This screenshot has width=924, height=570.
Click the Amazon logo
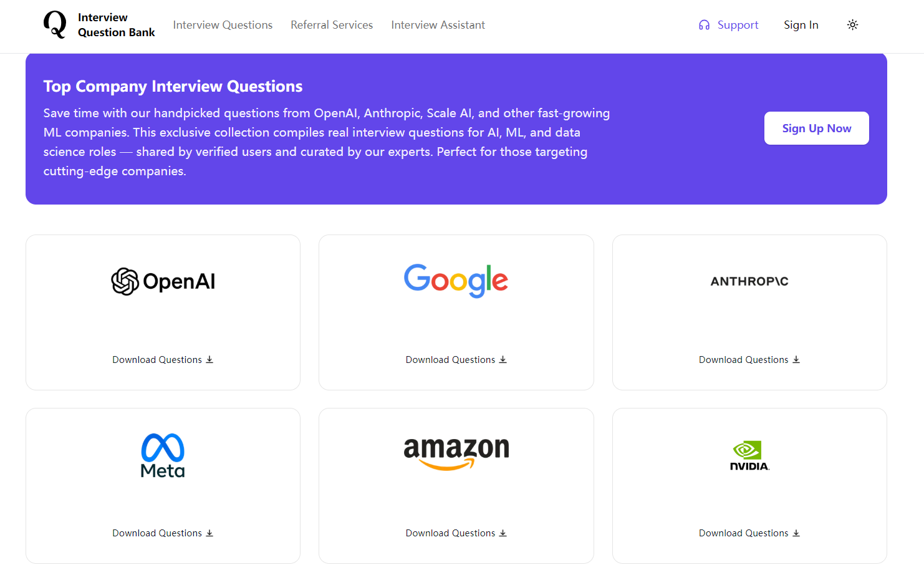pyautogui.click(x=456, y=453)
